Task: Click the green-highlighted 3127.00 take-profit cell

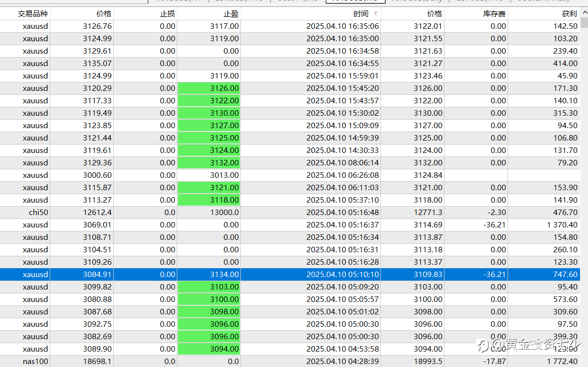Action: pyautogui.click(x=209, y=125)
